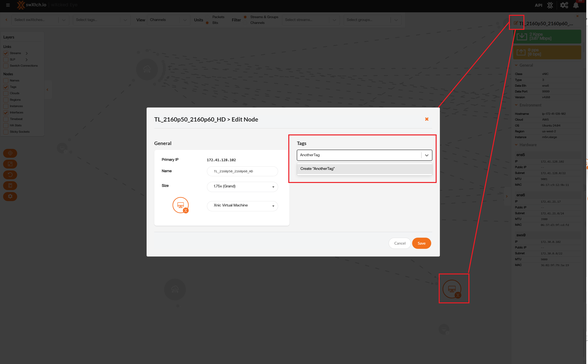Open the notifications bell

tap(576, 5)
